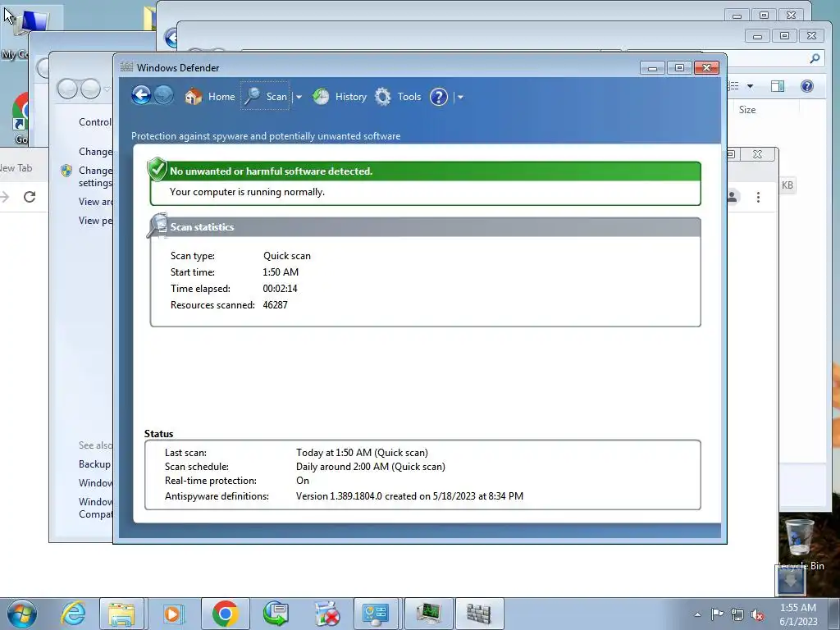Open the Action Center flag icon

tap(717, 614)
